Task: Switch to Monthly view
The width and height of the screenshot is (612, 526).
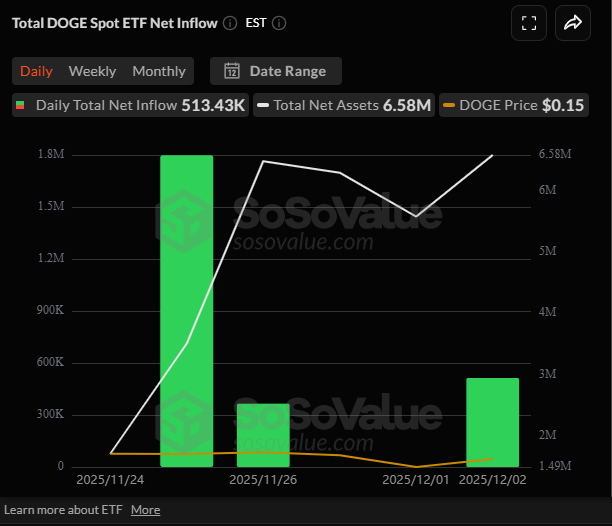Action: [159, 71]
